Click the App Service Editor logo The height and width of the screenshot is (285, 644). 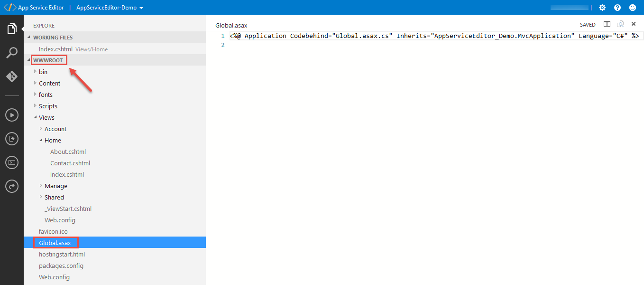pos(9,8)
